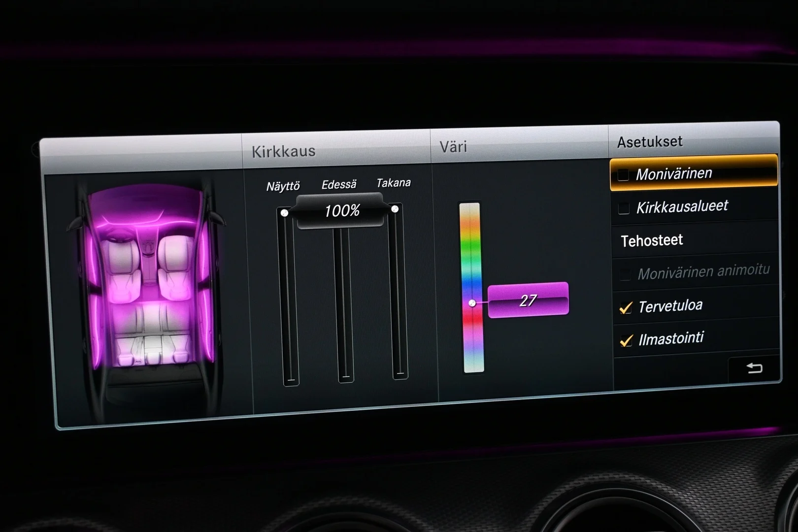
Task: Select the Tehosteet heading
Action: click(x=652, y=241)
